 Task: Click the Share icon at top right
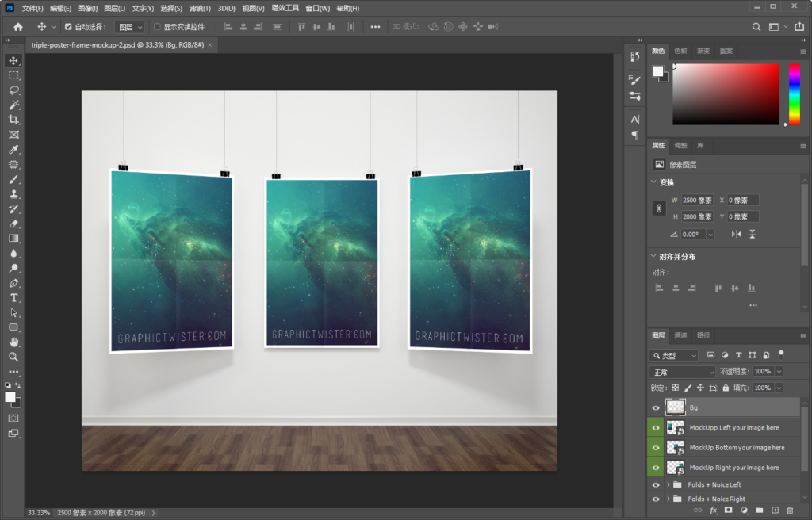coord(799,26)
